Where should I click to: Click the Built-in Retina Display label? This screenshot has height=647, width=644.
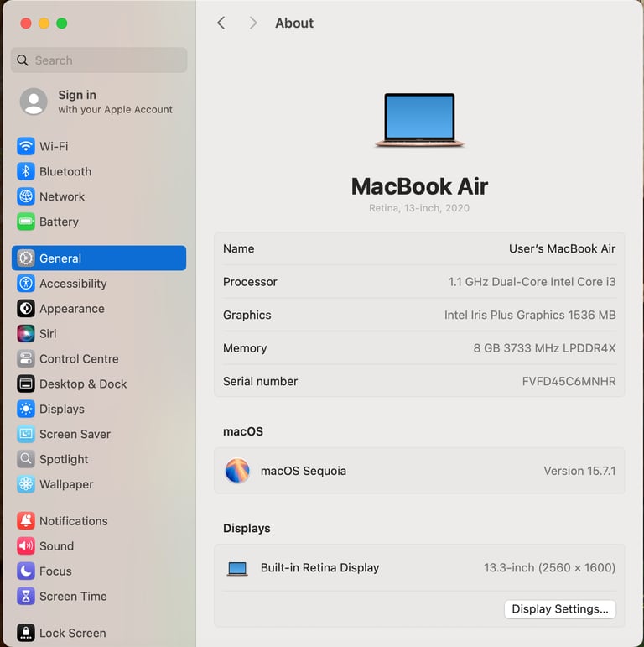pyautogui.click(x=319, y=568)
